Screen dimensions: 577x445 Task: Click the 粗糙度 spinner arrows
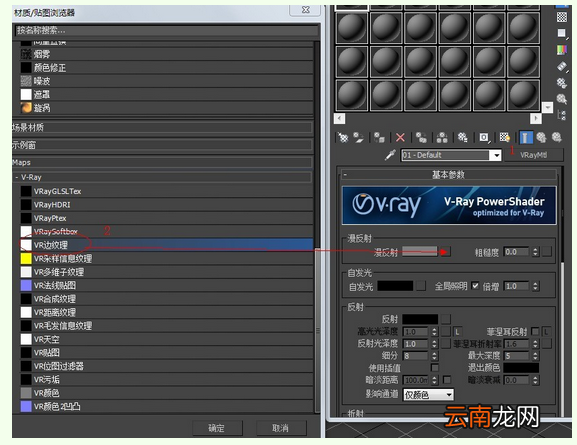535,252
